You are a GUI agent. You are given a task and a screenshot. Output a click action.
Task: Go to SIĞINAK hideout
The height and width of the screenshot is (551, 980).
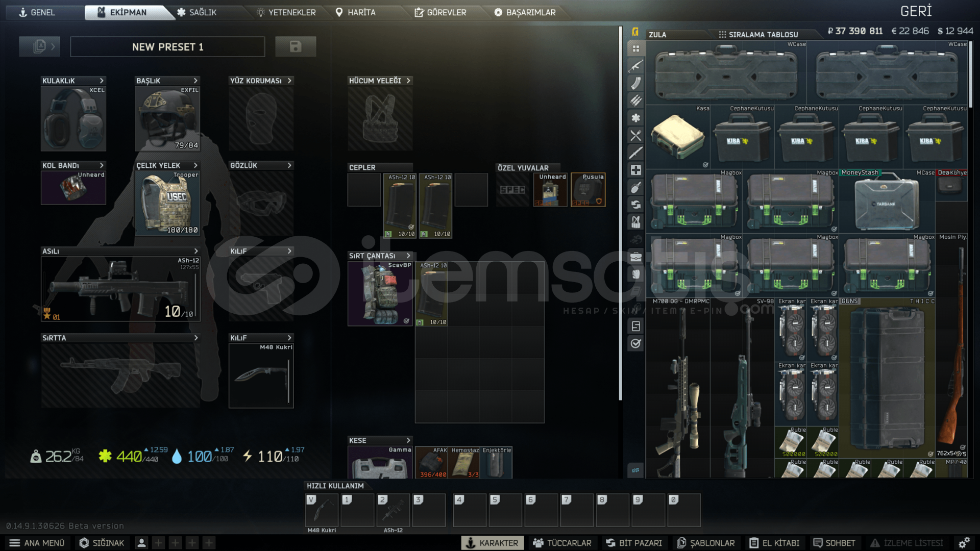pyautogui.click(x=102, y=543)
